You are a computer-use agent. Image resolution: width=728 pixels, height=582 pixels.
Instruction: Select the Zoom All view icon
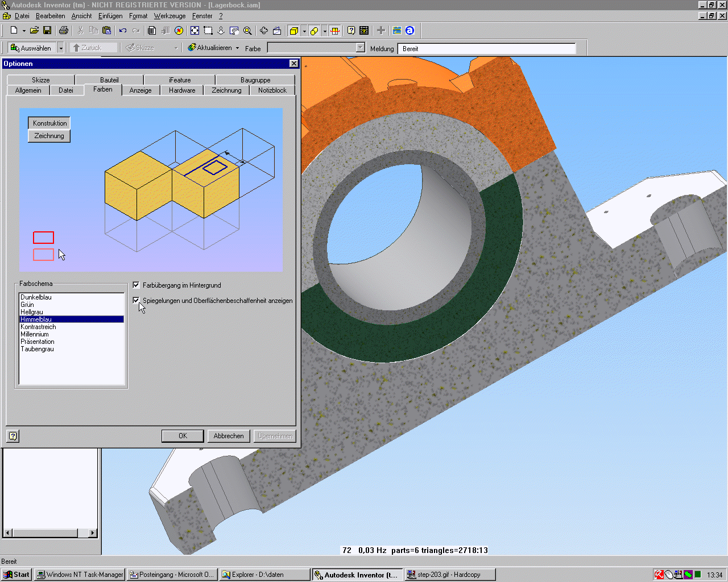pos(195,31)
